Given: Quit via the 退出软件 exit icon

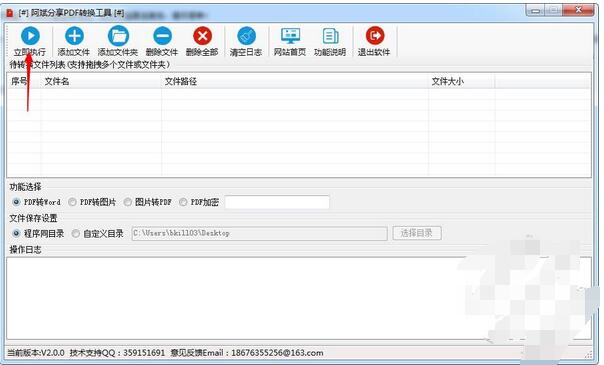Looking at the screenshot, I should [374, 36].
